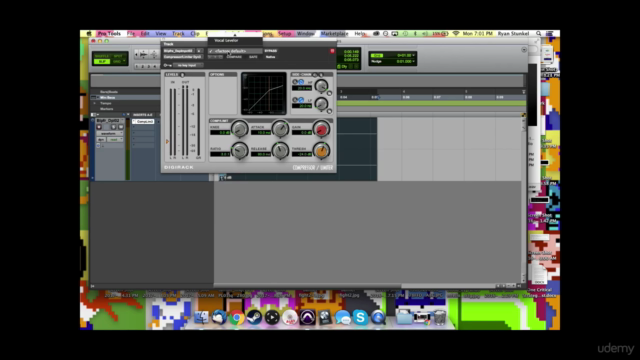640x360 pixels.
Task: Open Skype from the dock
Action: [x=360, y=317]
